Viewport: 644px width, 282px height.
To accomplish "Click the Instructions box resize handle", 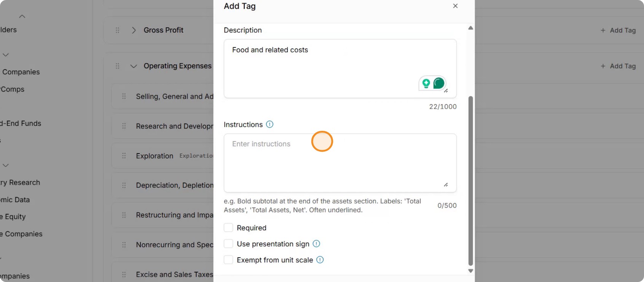I will point(446,185).
